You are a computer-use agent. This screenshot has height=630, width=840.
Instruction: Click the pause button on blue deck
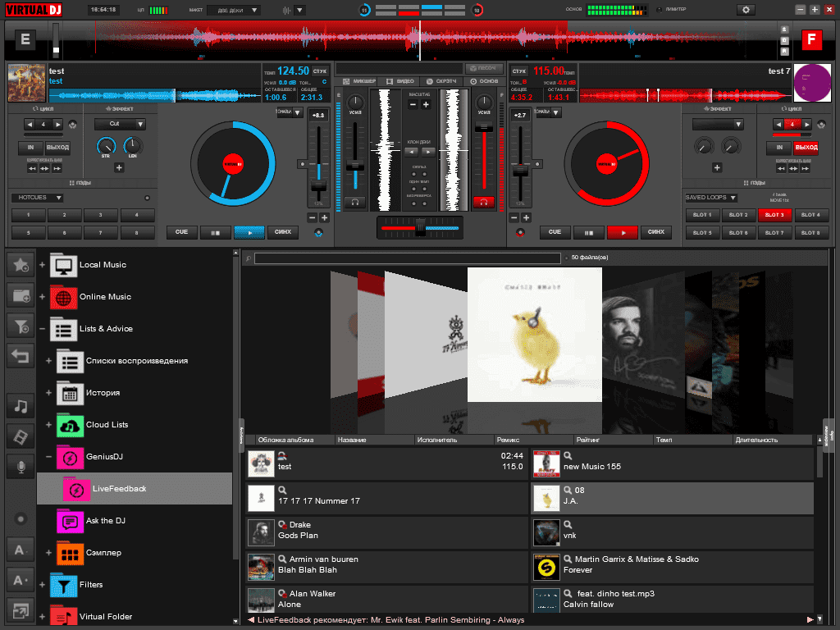coord(216,232)
